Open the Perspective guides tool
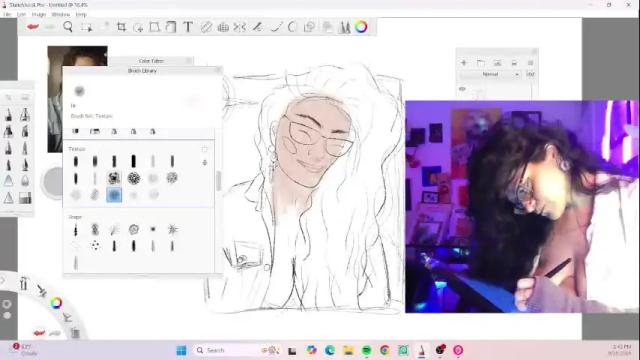640x360 pixels. click(x=223, y=27)
